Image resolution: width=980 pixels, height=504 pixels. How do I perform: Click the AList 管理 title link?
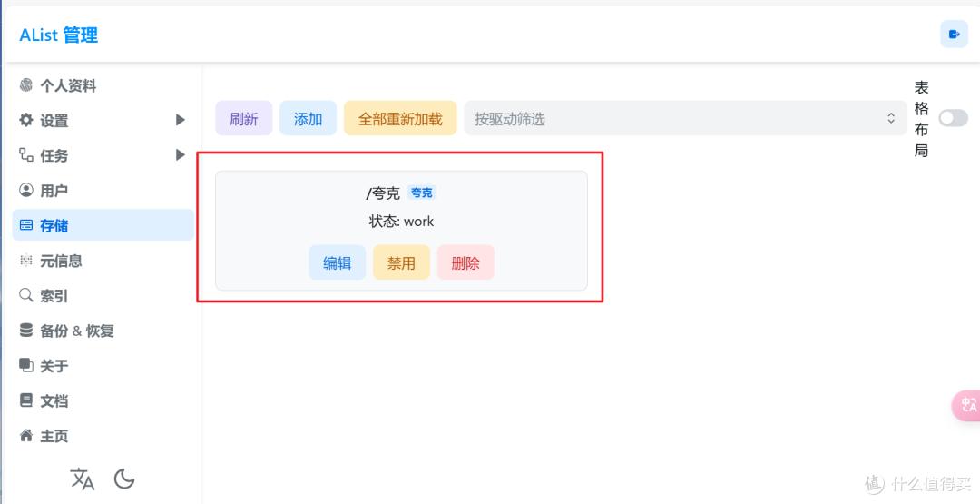pos(58,35)
